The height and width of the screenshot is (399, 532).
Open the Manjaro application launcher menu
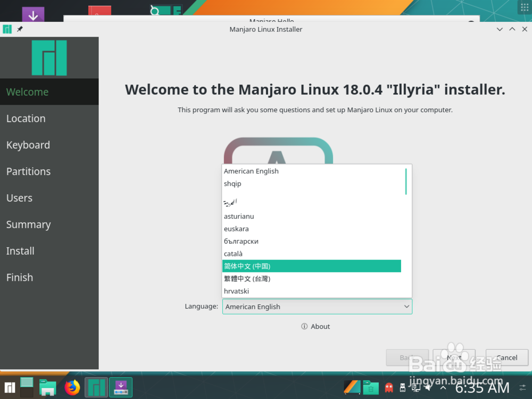pyautogui.click(x=10, y=387)
